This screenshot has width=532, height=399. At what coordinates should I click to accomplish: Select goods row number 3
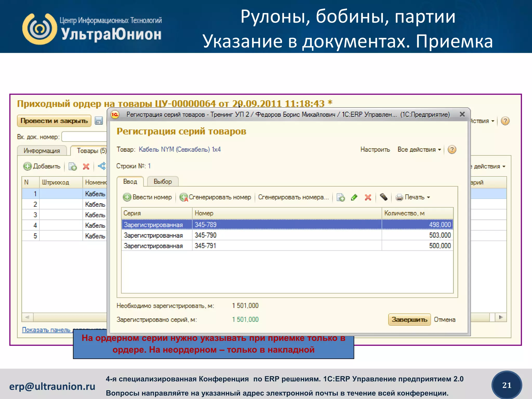[64, 215]
